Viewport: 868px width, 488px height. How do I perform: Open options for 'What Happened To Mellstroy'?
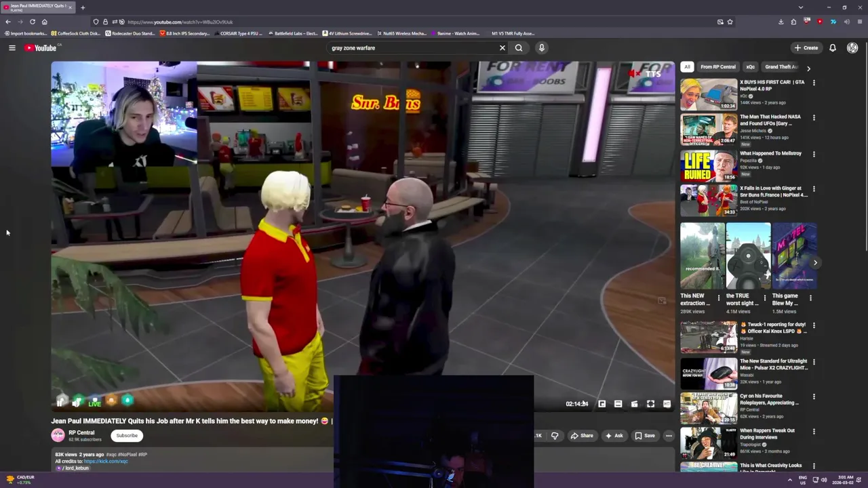click(814, 154)
